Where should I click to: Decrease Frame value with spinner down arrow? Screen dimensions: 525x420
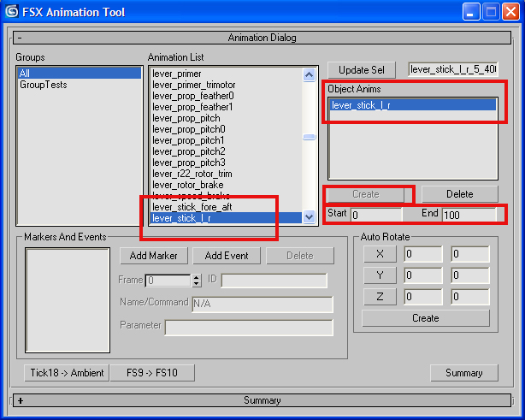click(x=197, y=284)
